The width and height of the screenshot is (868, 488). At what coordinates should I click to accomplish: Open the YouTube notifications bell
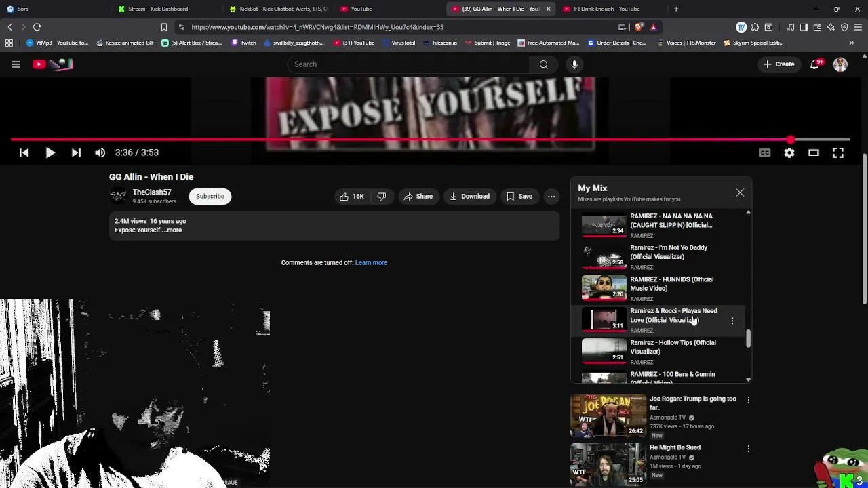(815, 64)
